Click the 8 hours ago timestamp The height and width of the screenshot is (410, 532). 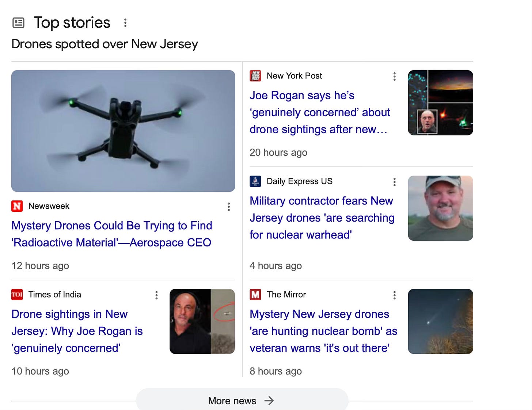[x=276, y=371]
